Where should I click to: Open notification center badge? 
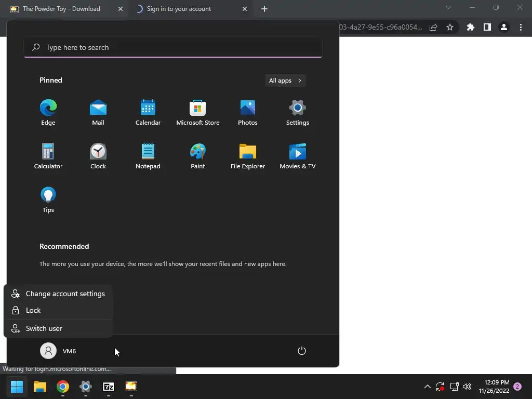click(517, 387)
